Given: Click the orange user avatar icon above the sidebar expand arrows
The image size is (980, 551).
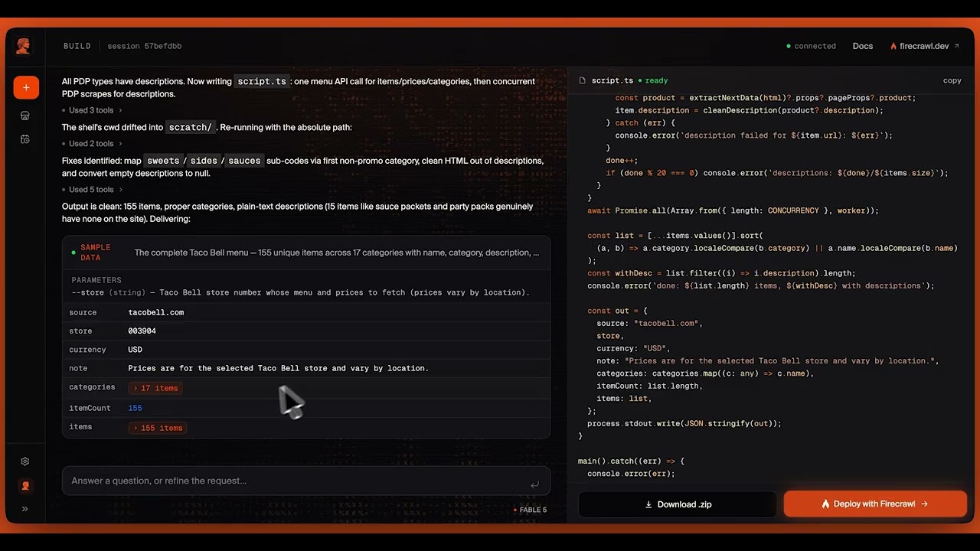Looking at the screenshot, I should (x=25, y=486).
